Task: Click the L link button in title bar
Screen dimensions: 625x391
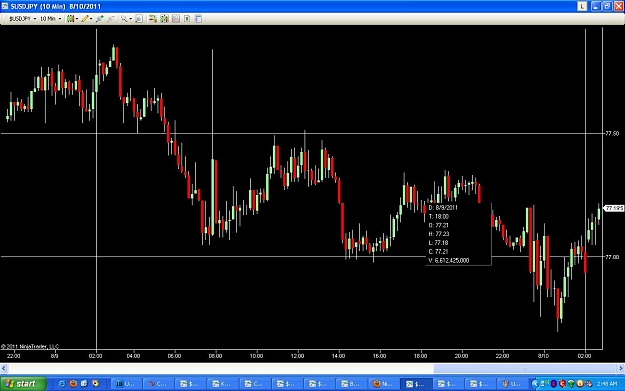Action: pos(582,6)
